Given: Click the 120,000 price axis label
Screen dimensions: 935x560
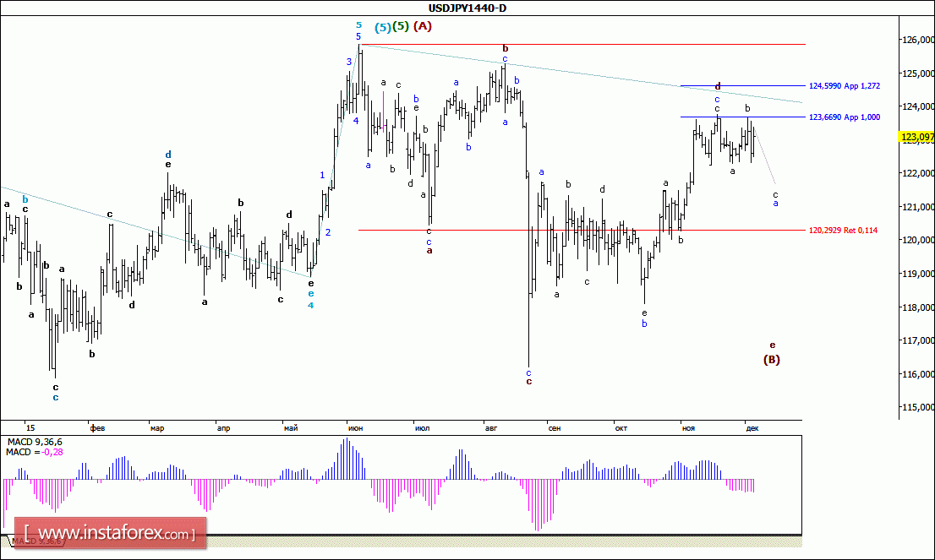Looking at the screenshot, I should tap(918, 240).
